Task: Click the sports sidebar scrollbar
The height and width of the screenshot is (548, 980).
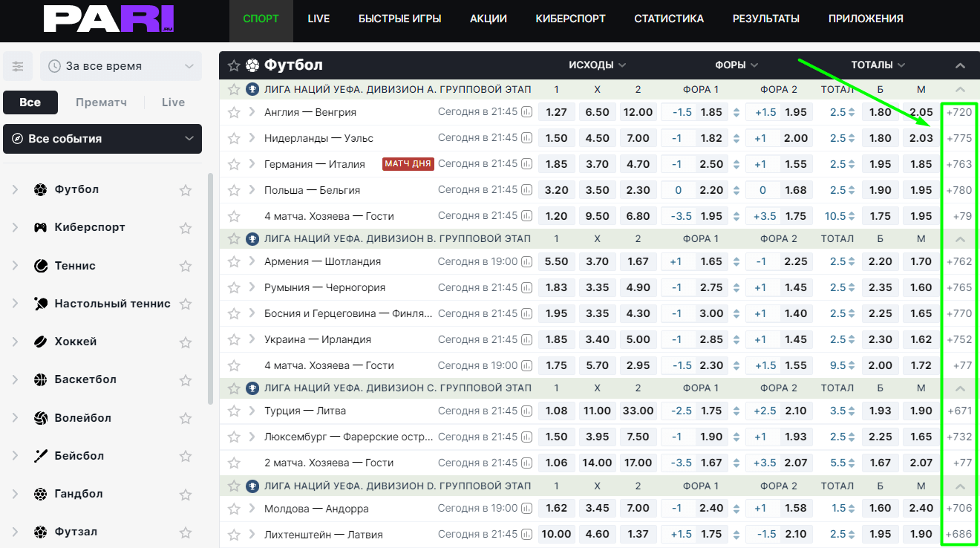Action: point(210,290)
